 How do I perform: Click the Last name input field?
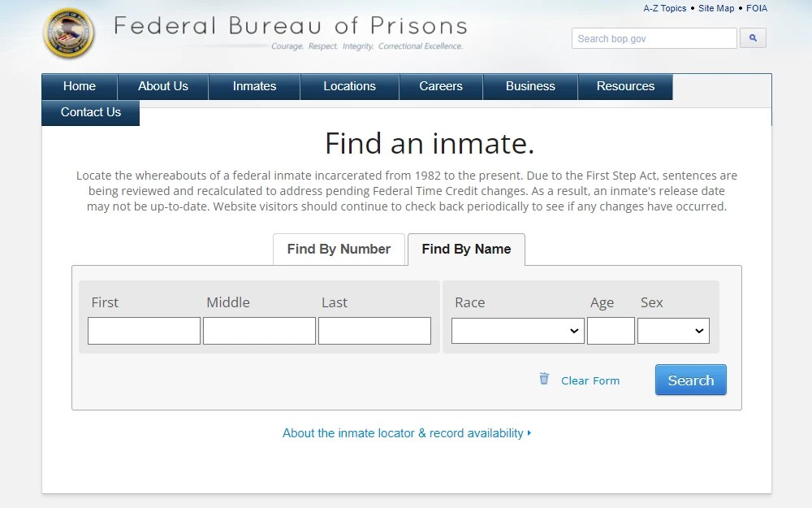click(374, 330)
